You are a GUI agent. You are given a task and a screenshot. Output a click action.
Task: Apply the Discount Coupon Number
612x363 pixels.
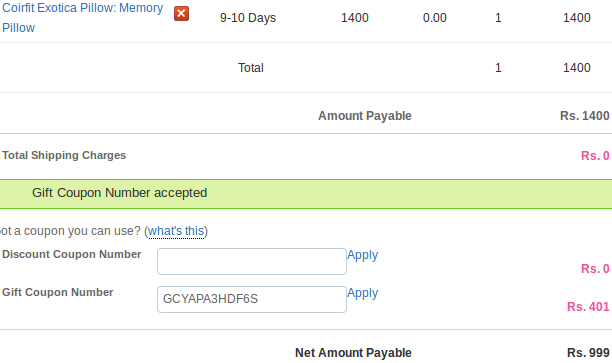click(x=363, y=255)
